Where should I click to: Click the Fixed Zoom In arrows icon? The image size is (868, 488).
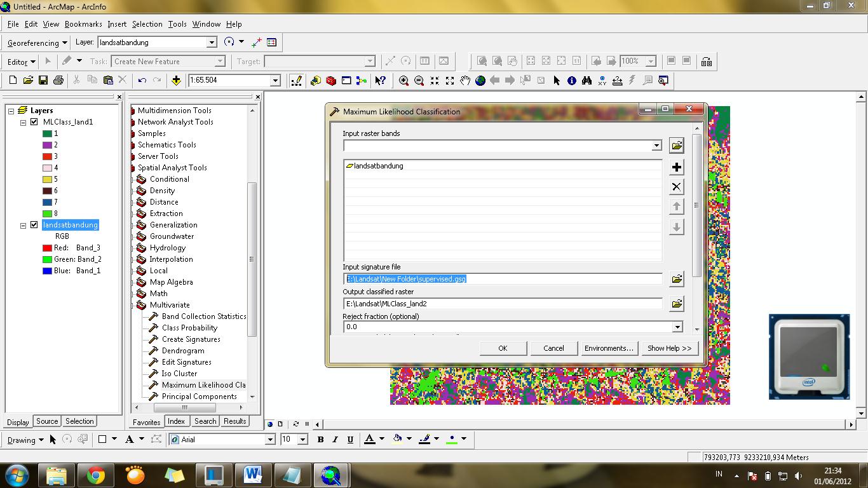[x=435, y=80]
